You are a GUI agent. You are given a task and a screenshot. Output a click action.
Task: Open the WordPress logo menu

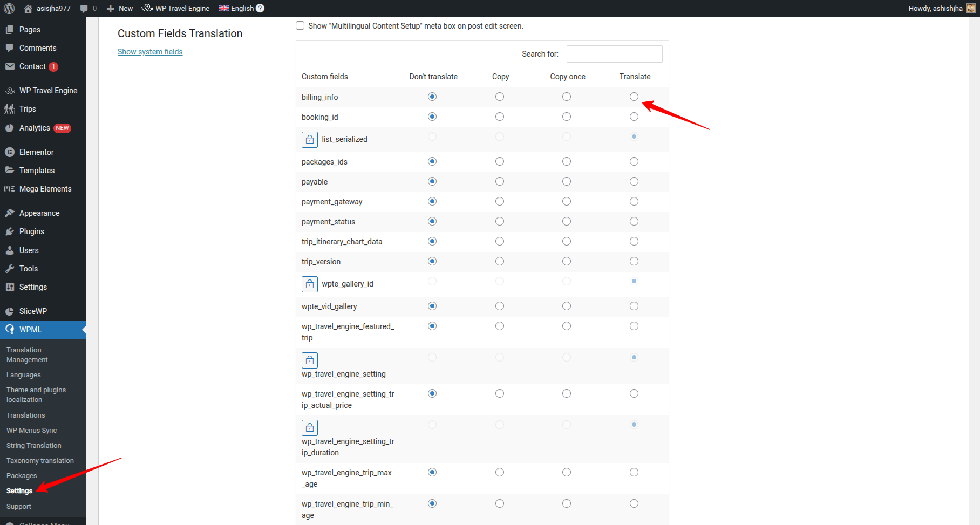9,8
